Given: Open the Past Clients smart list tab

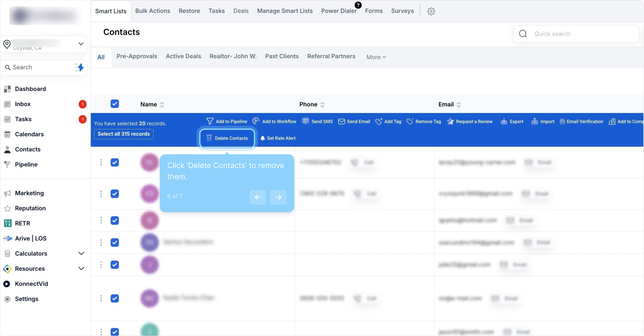Looking at the screenshot, I should tap(282, 56).
